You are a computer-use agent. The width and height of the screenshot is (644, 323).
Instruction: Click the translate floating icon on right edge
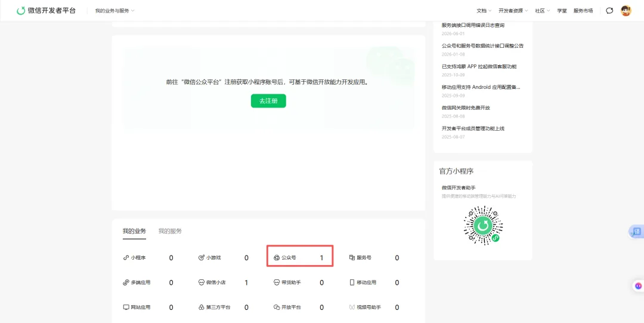tap(637, 232)
